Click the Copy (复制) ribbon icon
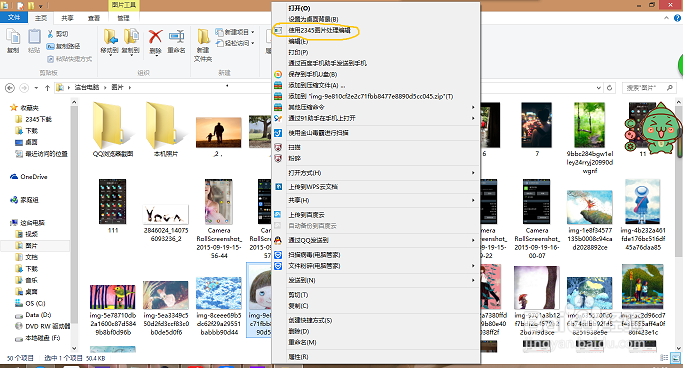683x368 pixels. (13, 37)
